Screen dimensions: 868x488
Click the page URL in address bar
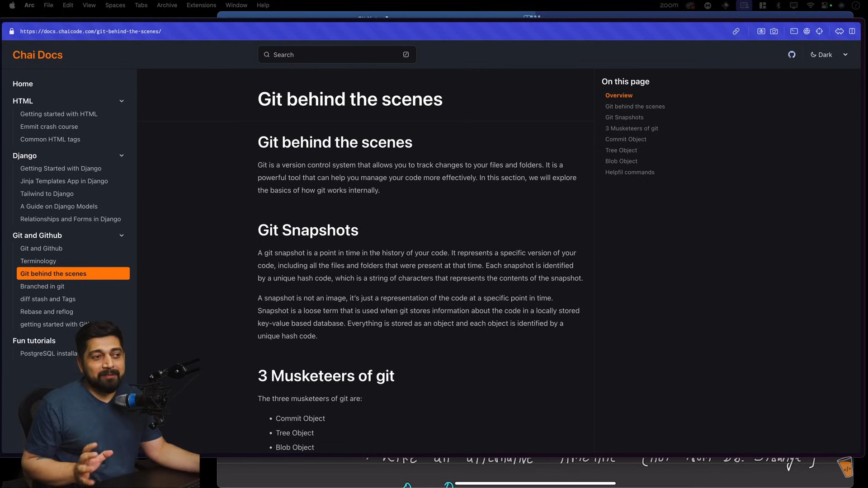pos(90,32)
